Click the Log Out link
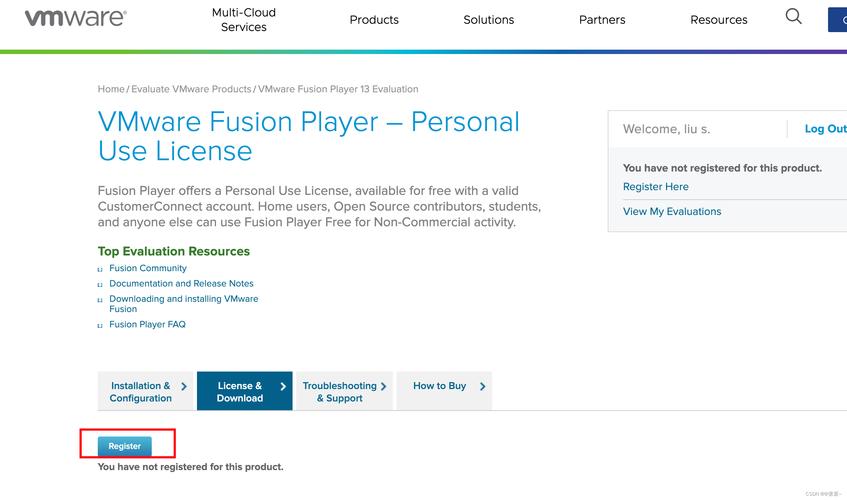 tap(825, 129)
